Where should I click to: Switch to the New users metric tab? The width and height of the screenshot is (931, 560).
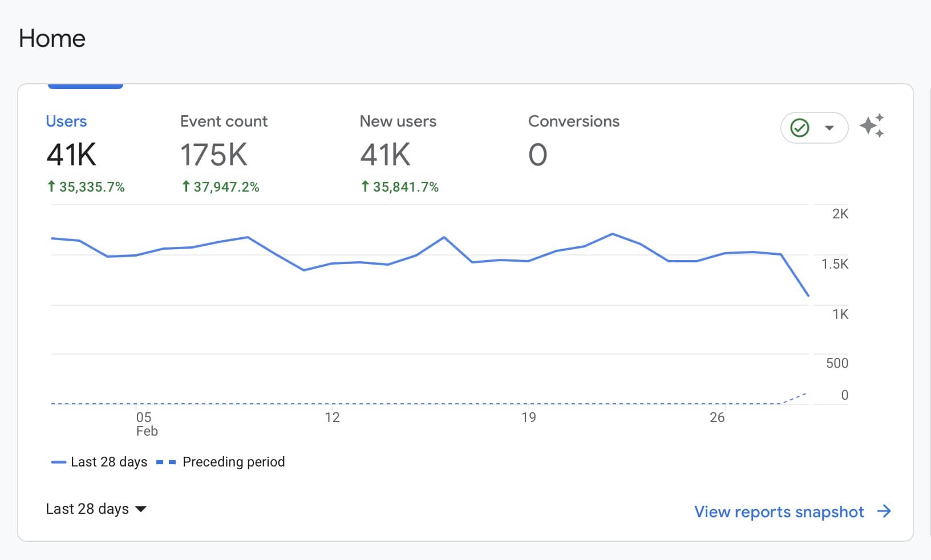click(x=398, y=121)
